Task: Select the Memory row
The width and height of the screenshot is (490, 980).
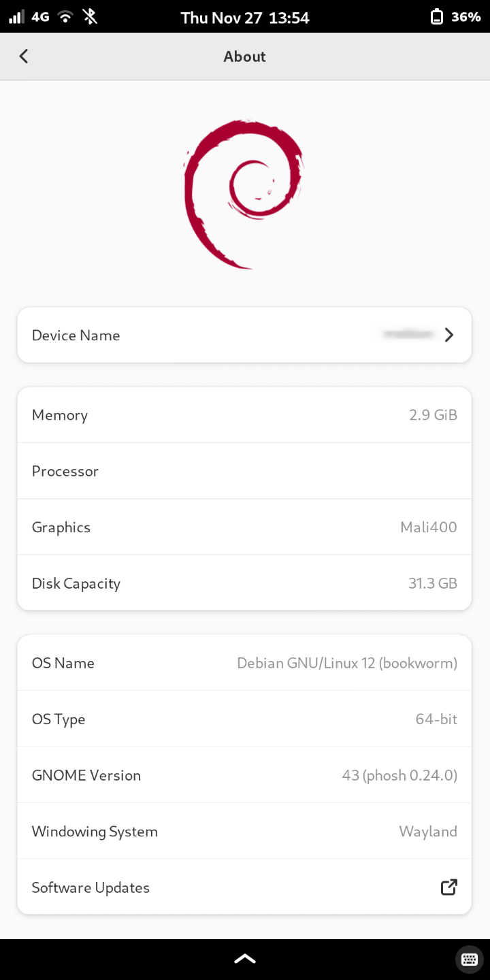Action: coord(244,415)
